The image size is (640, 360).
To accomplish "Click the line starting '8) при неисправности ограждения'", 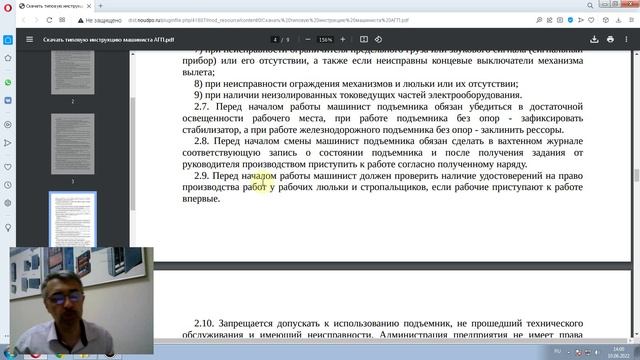I will coord(356,84).
